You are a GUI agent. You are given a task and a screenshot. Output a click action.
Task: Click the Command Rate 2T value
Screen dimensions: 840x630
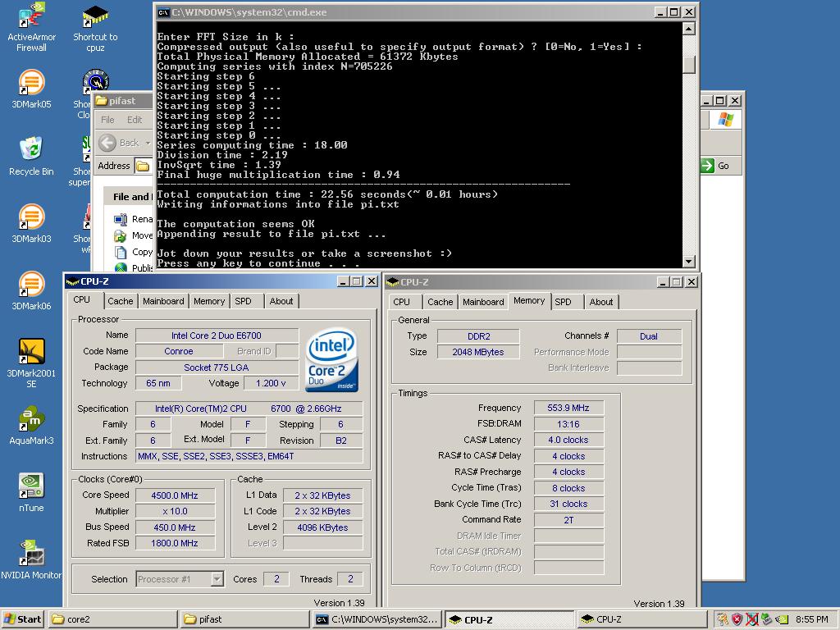click(568, 520)
